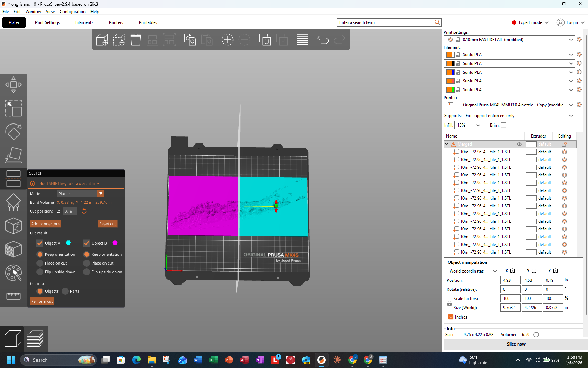Open the Infill 15% dropdown
The image size is (588, 368).
point(468,125)
